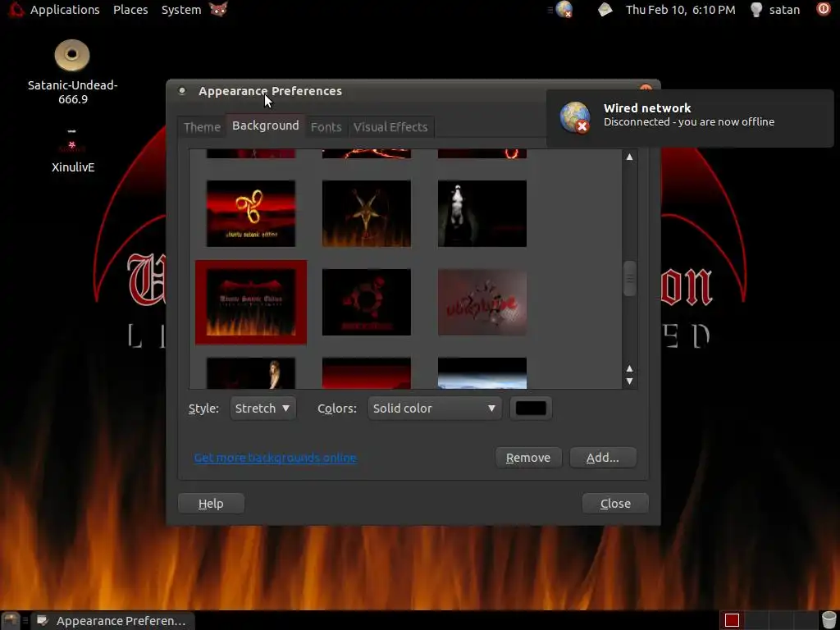
Task: Switch to the third workspace
Action: click(x=781, y=620)
